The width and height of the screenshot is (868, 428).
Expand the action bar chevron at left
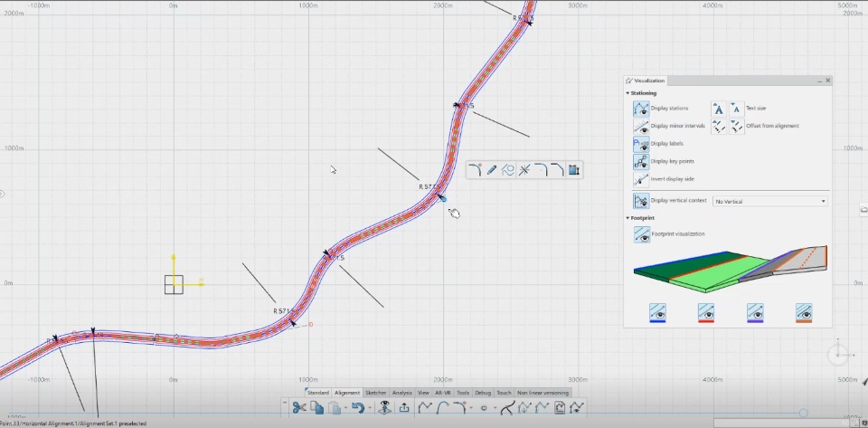[x=285, y=404]
